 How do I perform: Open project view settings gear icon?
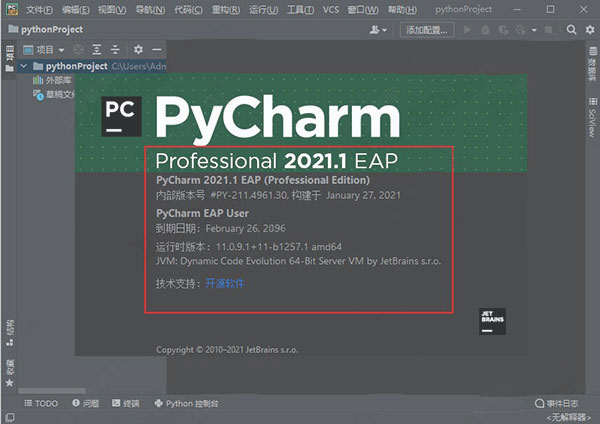[x=139, y=49]
